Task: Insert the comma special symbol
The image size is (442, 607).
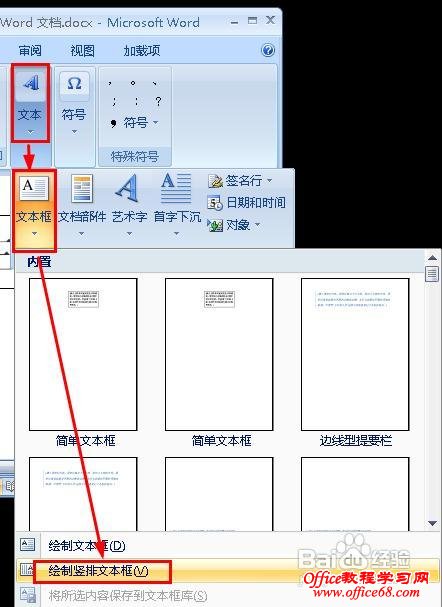Action: (x=111, y=83)
